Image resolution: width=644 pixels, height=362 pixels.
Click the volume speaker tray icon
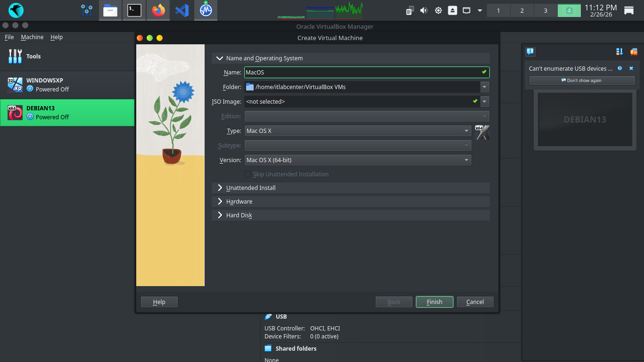[x=424, y=10]
